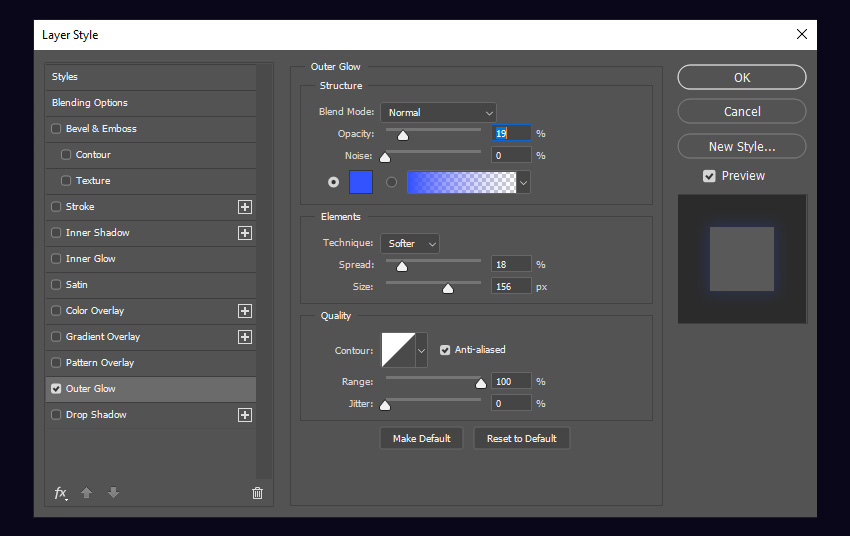Duplicate Gradient Overlay using its plus icon
Image resolution: width=850 pixels, height=536 pixels.
pos(244,337)
